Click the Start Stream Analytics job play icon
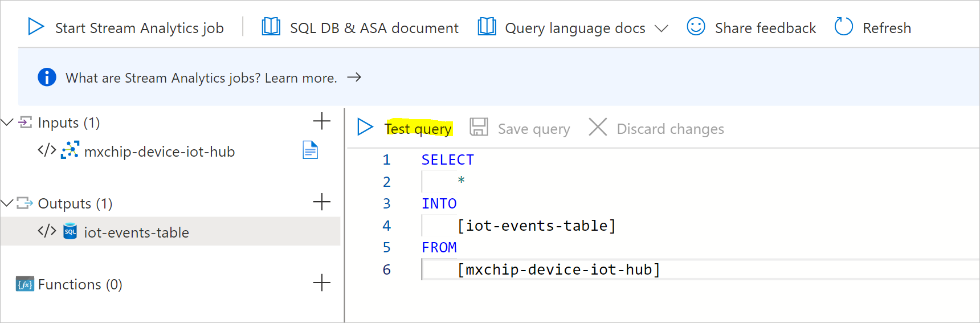Image resolution: width=980 pixels, height=323 pixels. click(36, 27)
